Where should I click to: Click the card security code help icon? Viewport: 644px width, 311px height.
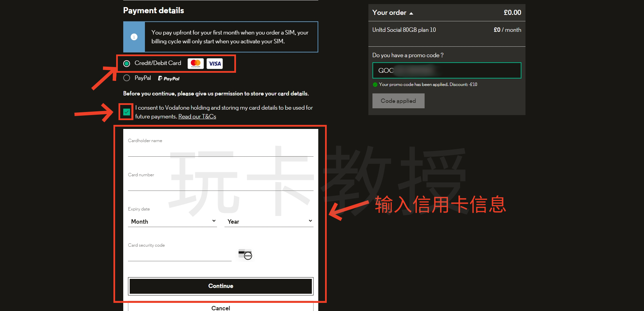[x=245, y=254]
